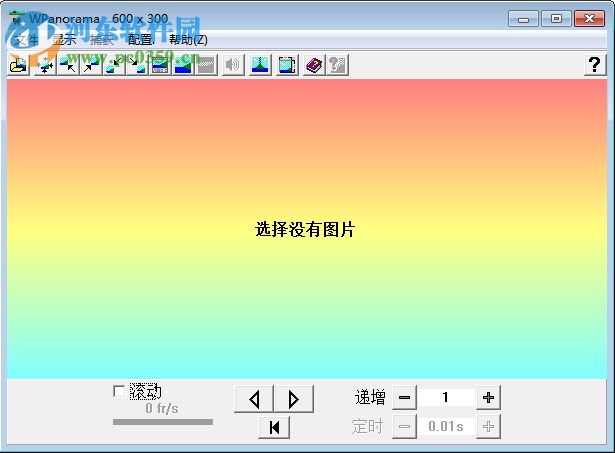Screen dimensions: 615x453
Task: Close the WPanorama window
Action: pyautogui.click(x=589, y=19)
